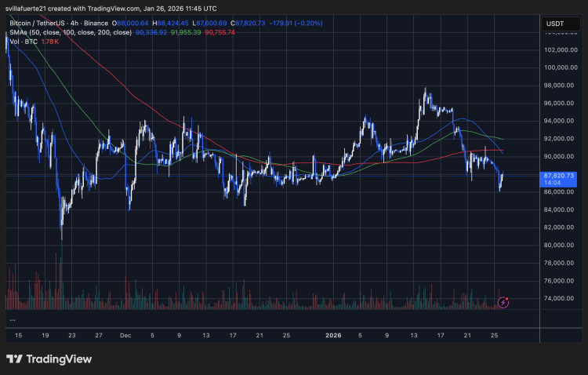Click the 90,000.00 price axis label
588x375 pixels.
click(559, 157)
